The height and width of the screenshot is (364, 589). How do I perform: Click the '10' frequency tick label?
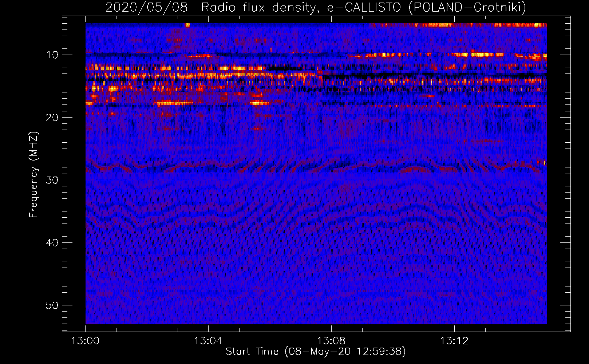(x=52, y=55)
